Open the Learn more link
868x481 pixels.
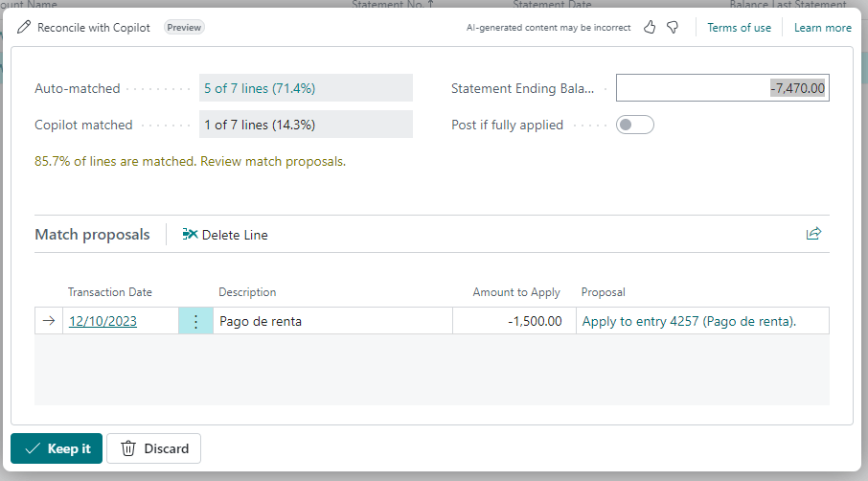(x=822, y=28)
